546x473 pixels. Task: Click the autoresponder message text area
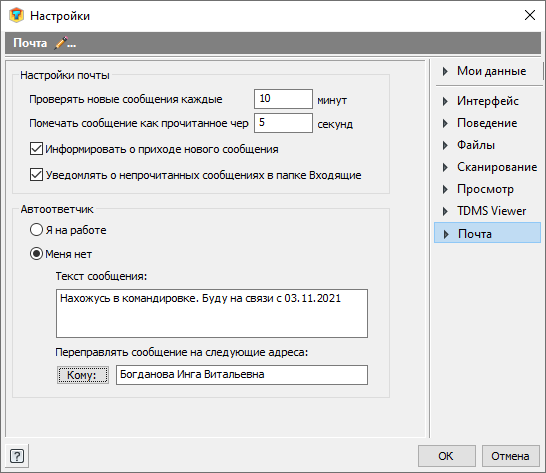coord(212,313)
